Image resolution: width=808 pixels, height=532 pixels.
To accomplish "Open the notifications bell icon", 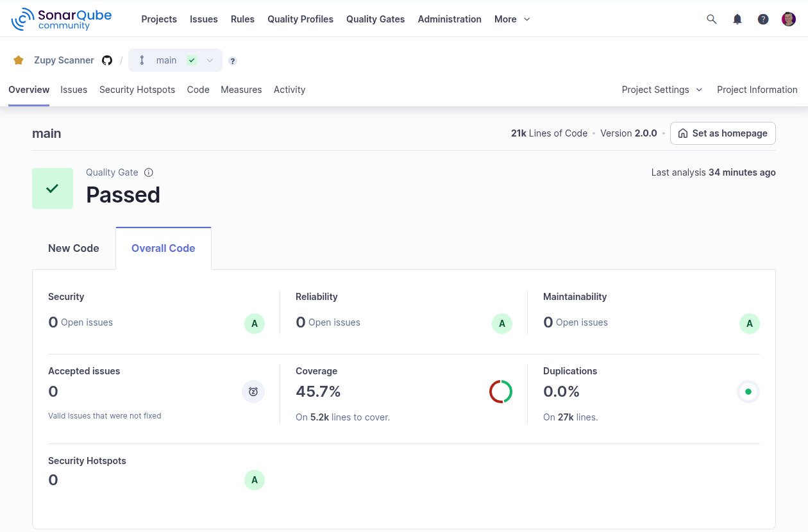I will coord(737,19).
